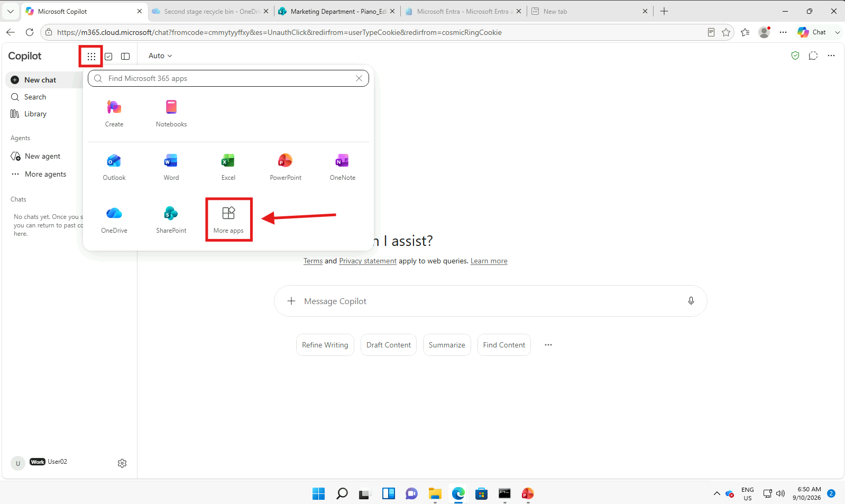Select the Find Content prompt
The image size is (845, 504).
point(504,345)
